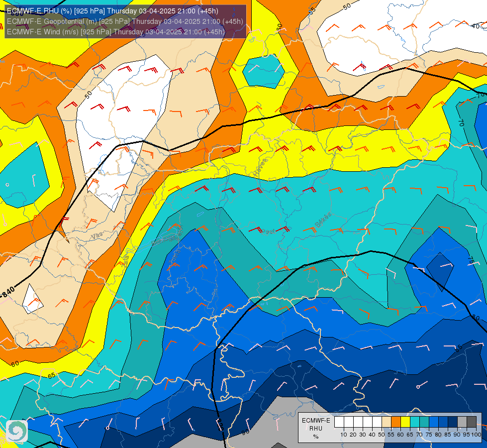Pick the navy 85–90 legend swatch
This screenshot has width=487, height=448.
coord(453,422)
